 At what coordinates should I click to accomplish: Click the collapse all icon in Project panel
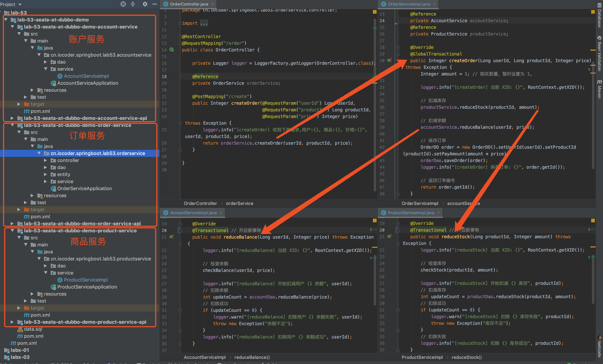133,4
